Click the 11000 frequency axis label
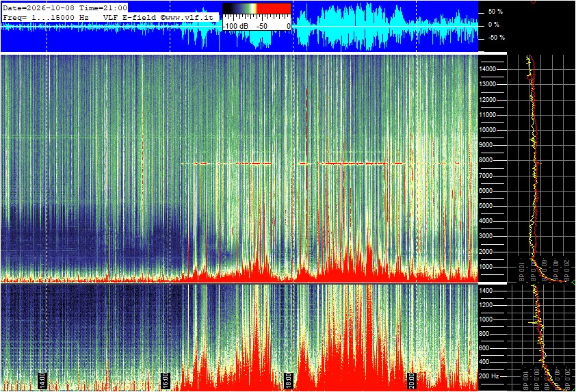 point(488,115)
